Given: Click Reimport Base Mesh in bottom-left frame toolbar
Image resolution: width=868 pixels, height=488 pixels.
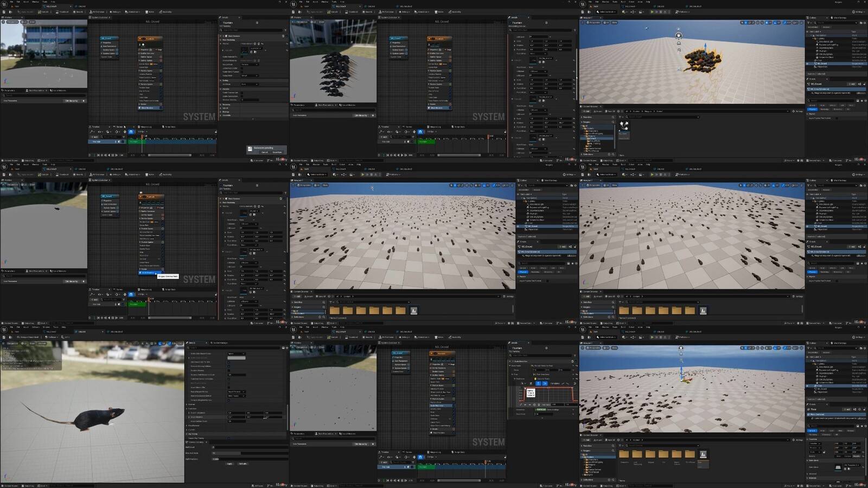Looking at the screenshot, I should (28, 337).
